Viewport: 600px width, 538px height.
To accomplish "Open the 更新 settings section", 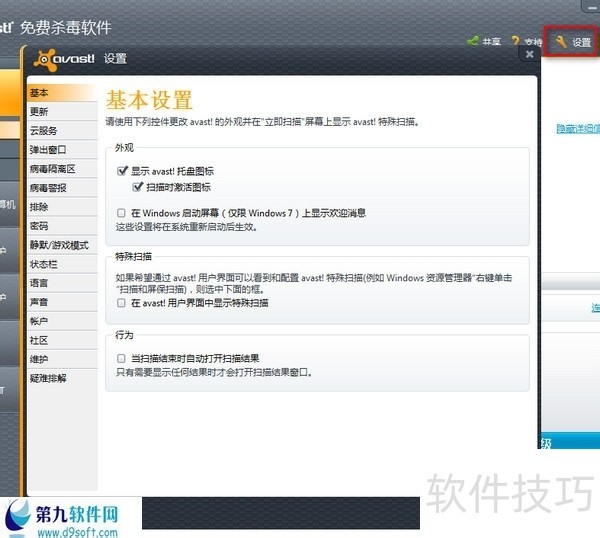I will [x=40, y=112].
